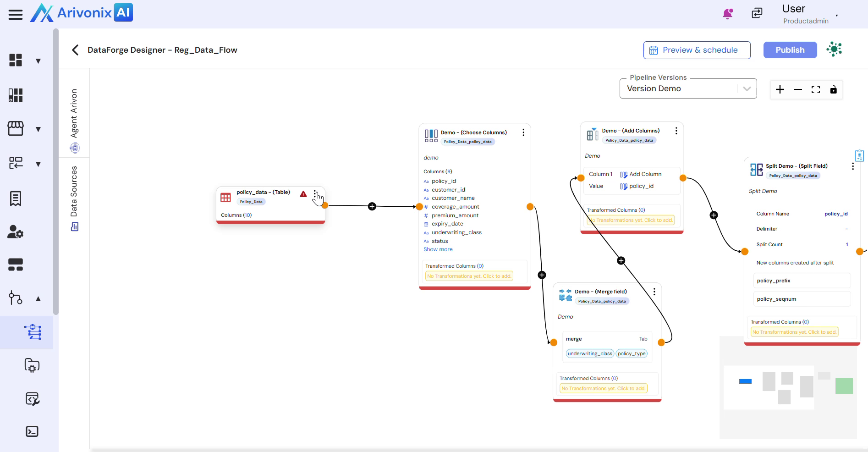Click the warning icon on policy_data node

coord(303,194)
